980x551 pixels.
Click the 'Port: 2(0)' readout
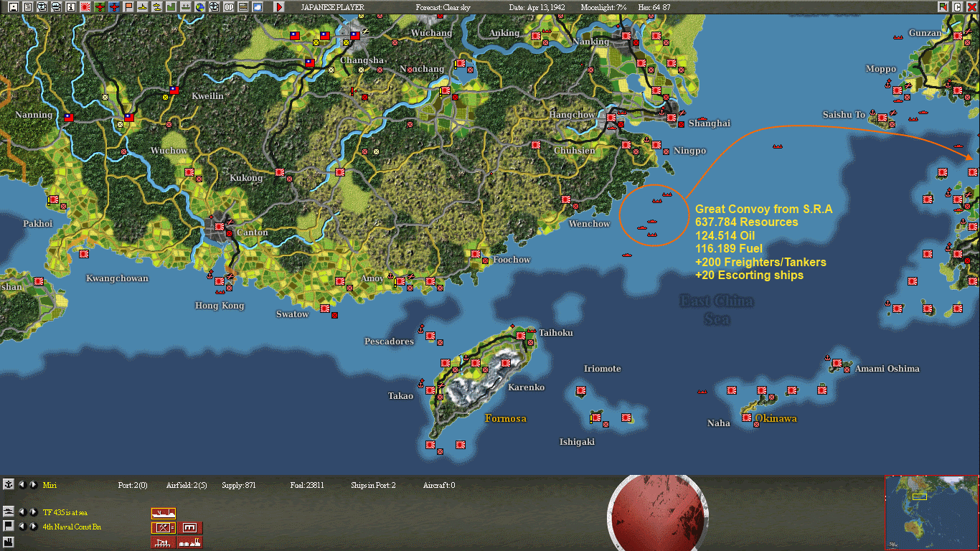(133, 485)
